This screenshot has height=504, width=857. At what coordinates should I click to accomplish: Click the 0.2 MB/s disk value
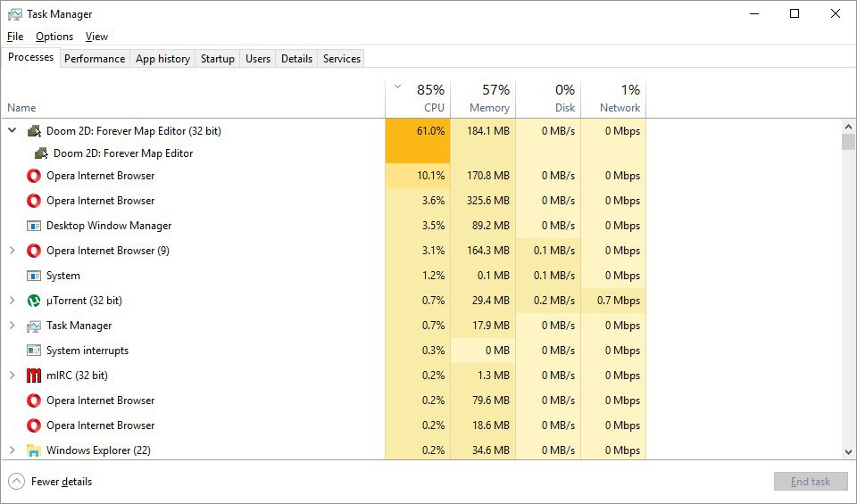[554, 301]
